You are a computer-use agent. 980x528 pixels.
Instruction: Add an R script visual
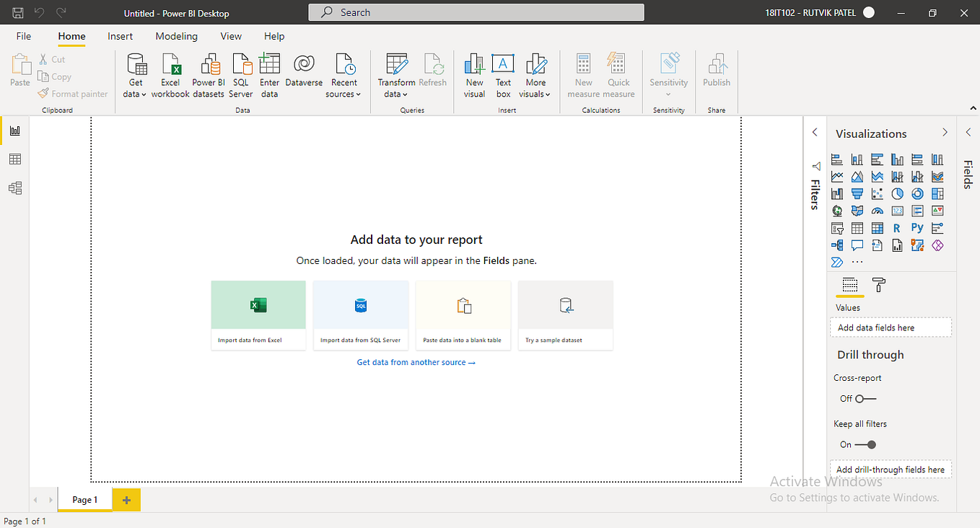point(897,227)
